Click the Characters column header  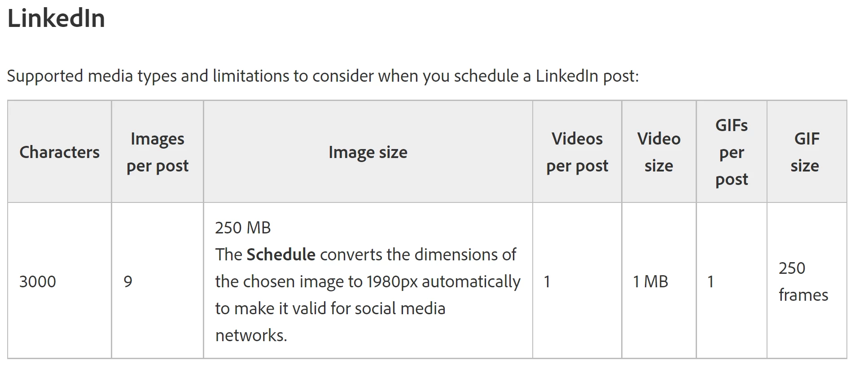(60, 152)
